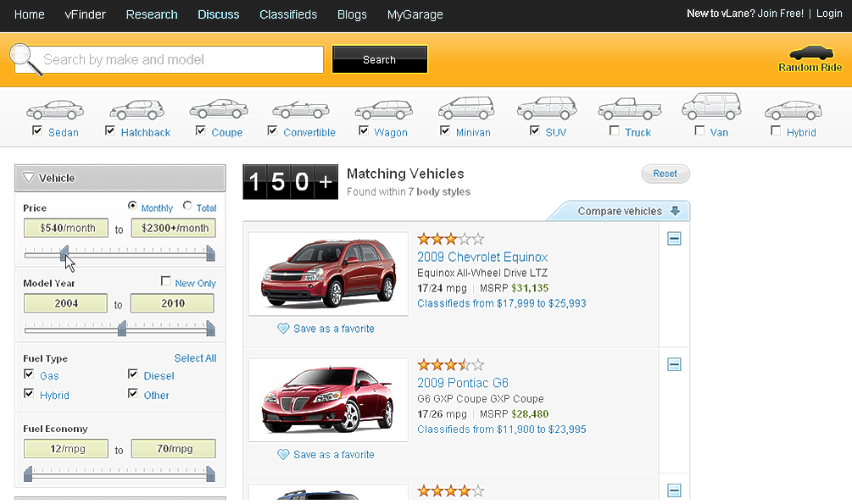The width and height of the screenshot is (852, 504).
Task: Click the Minivan body style icon
Action: pos(465,108)
